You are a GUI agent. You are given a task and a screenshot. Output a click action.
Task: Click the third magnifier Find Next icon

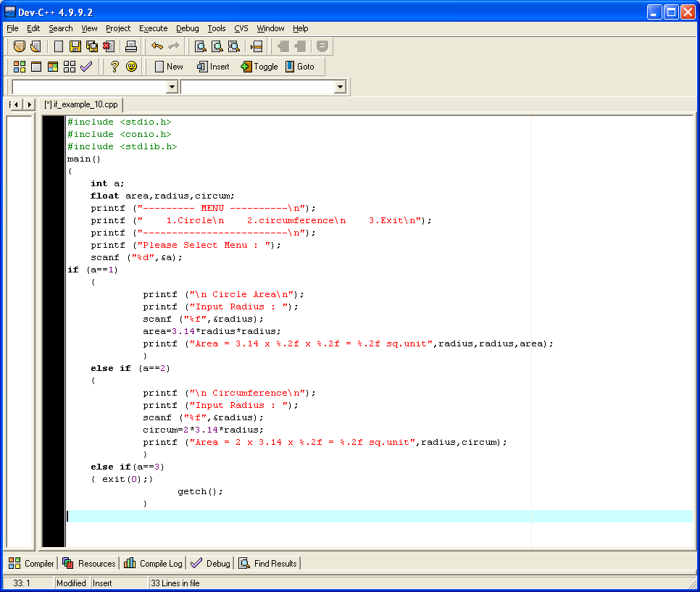(x=234, y=46)
